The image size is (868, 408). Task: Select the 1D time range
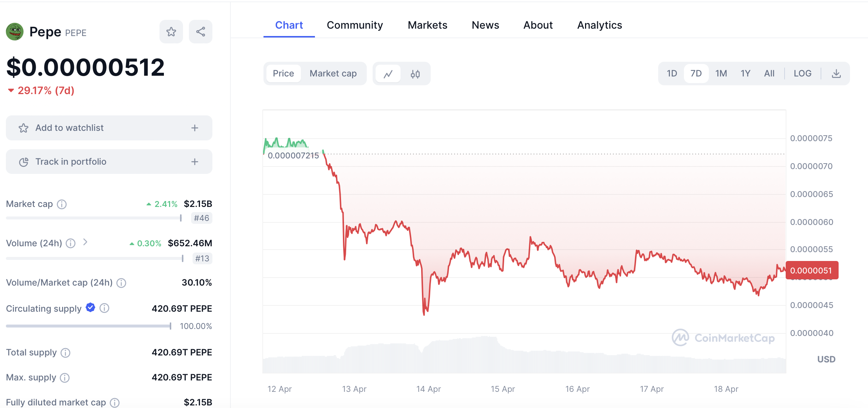pyautogui.click(x=672, y=74)
